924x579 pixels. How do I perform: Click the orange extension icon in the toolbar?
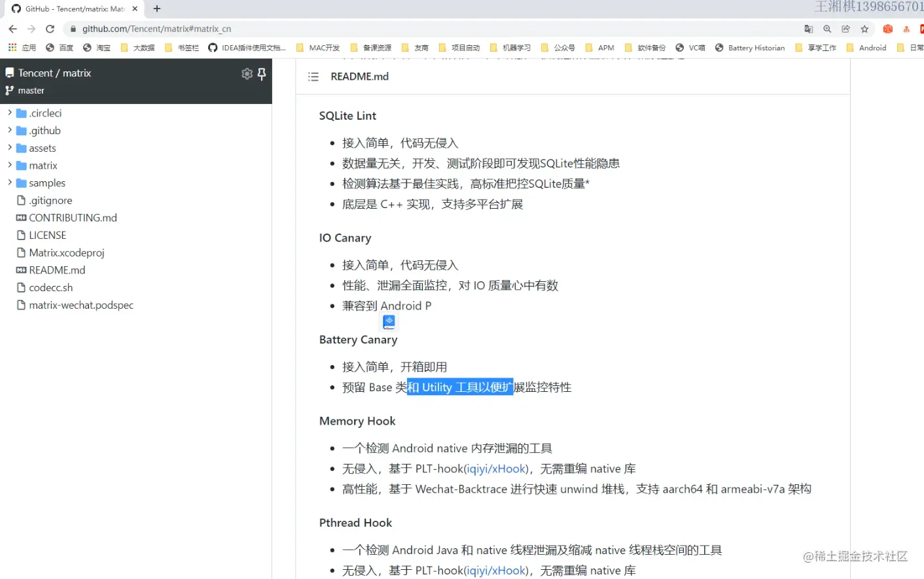tap(906, 29)
